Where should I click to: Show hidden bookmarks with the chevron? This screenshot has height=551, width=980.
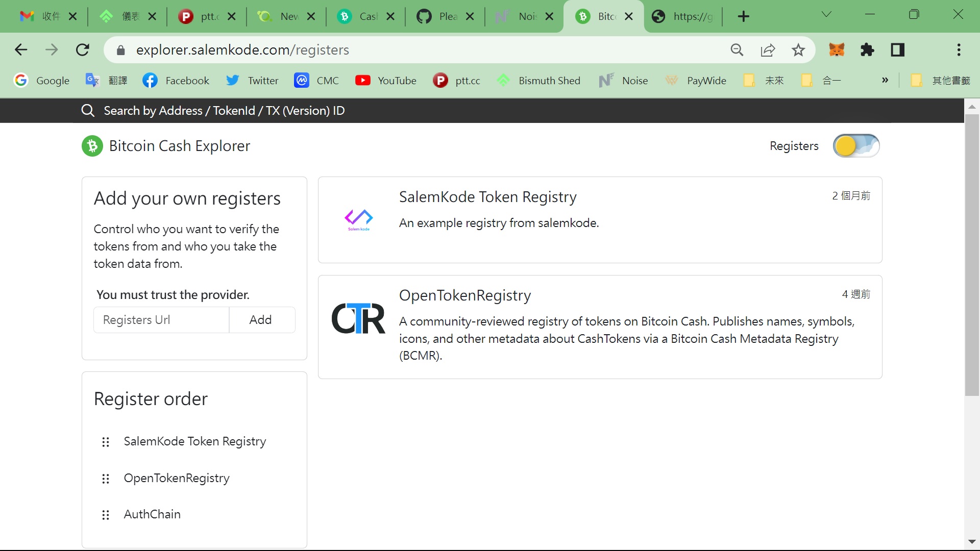885,80
